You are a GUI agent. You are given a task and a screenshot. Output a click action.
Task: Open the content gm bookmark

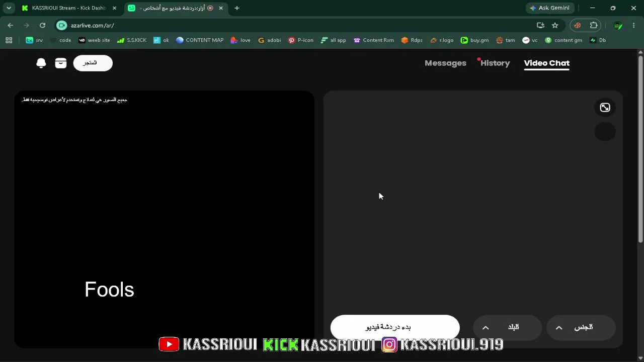coord(563,40)
